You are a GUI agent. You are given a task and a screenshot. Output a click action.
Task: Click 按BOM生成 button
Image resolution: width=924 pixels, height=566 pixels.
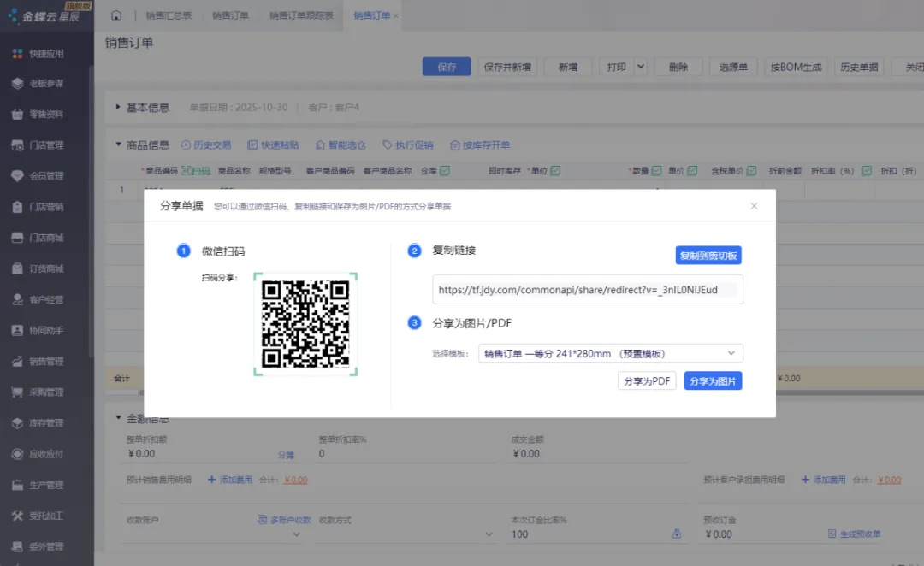click(797, 67)
